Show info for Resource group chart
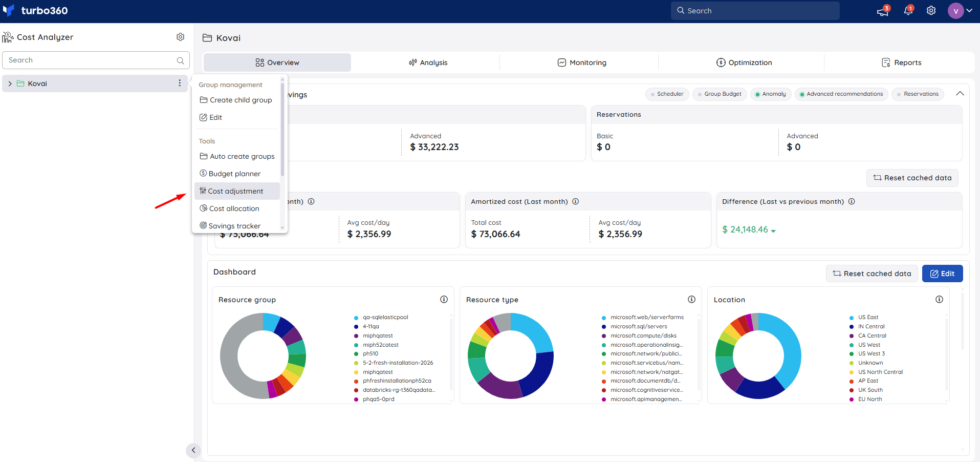 click(x=444, y=299)
